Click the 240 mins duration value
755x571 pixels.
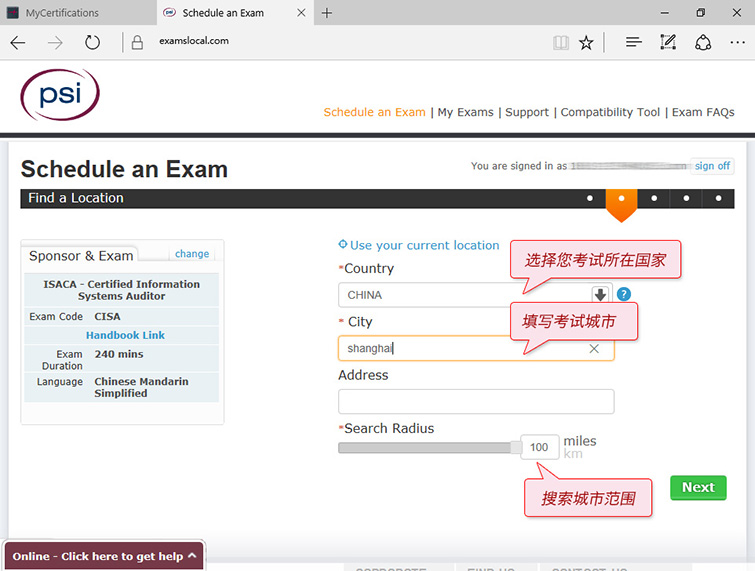[119, 354]
